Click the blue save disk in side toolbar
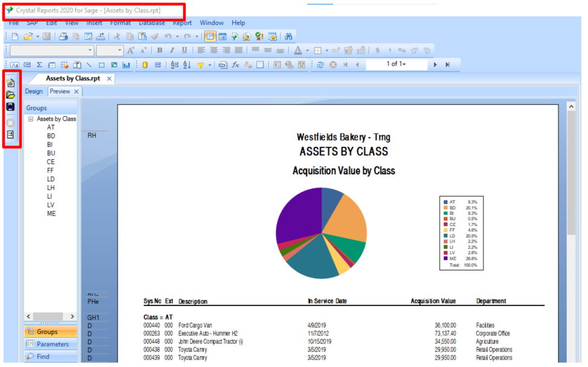The width and height of the screenshot is (588, 367). (10, 107)
